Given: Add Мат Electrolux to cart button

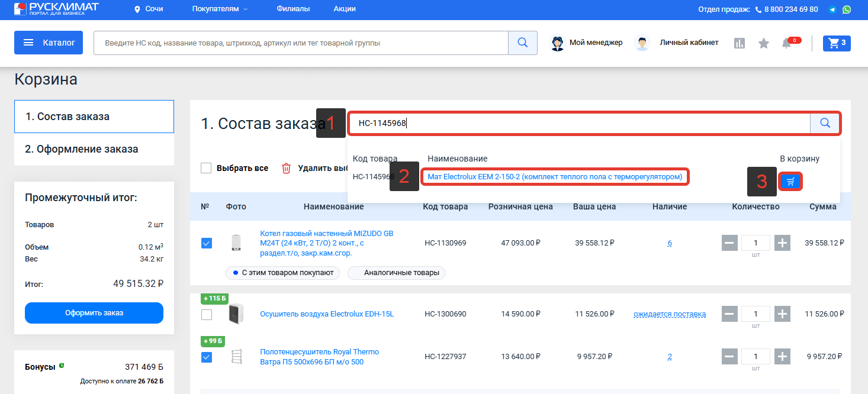Looking at the screenshot, I should click(x=790, y=182).
